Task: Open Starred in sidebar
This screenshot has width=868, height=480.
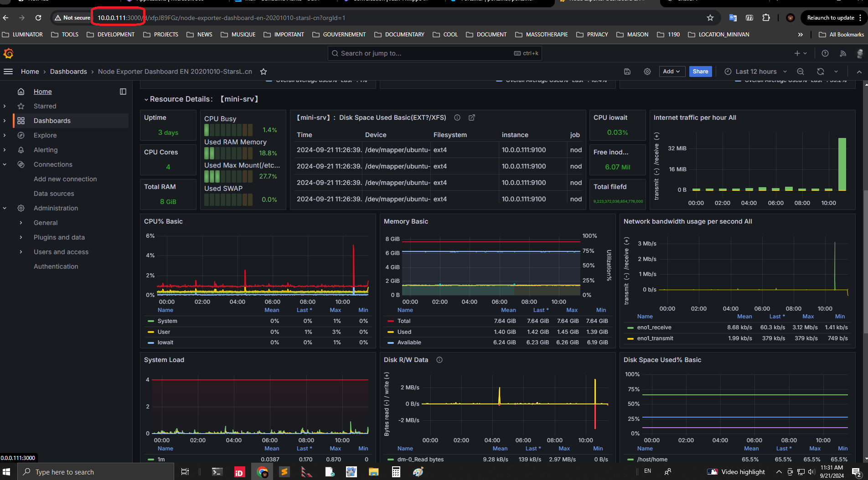Action: (45, 106)
